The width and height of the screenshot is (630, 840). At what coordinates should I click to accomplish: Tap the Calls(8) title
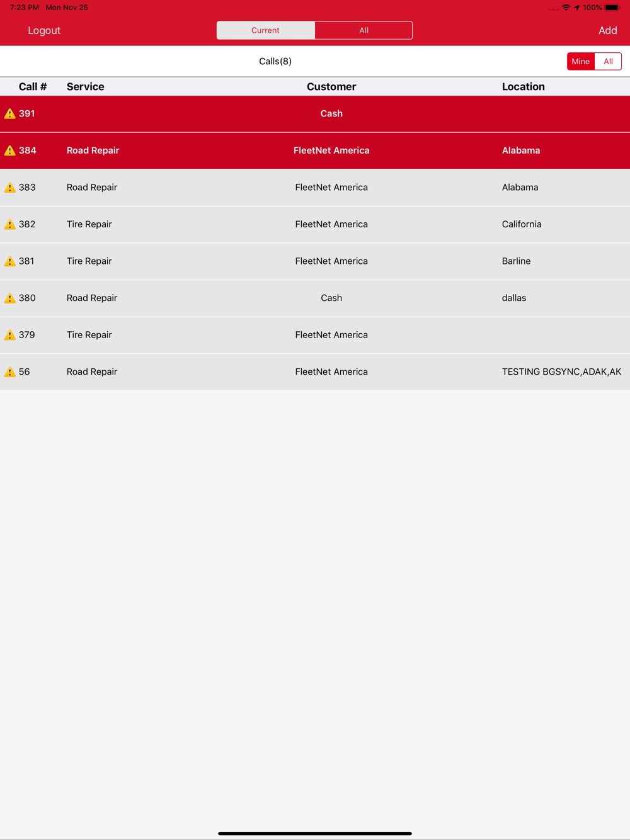click(x=275, y=61)
